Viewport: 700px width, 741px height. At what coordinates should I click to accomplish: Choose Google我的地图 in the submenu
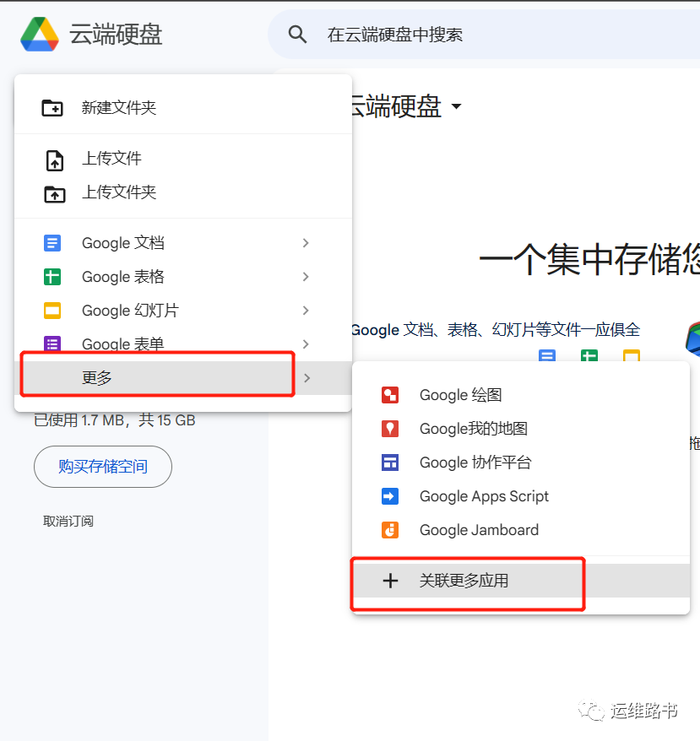521,429
